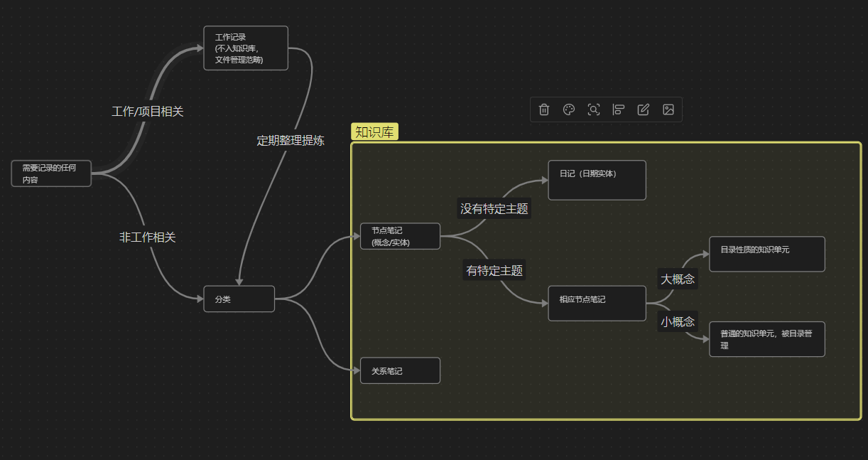Screen dimensions: 868x460
Task: Select the 工作记录 card
Action: tap(246, 48)
